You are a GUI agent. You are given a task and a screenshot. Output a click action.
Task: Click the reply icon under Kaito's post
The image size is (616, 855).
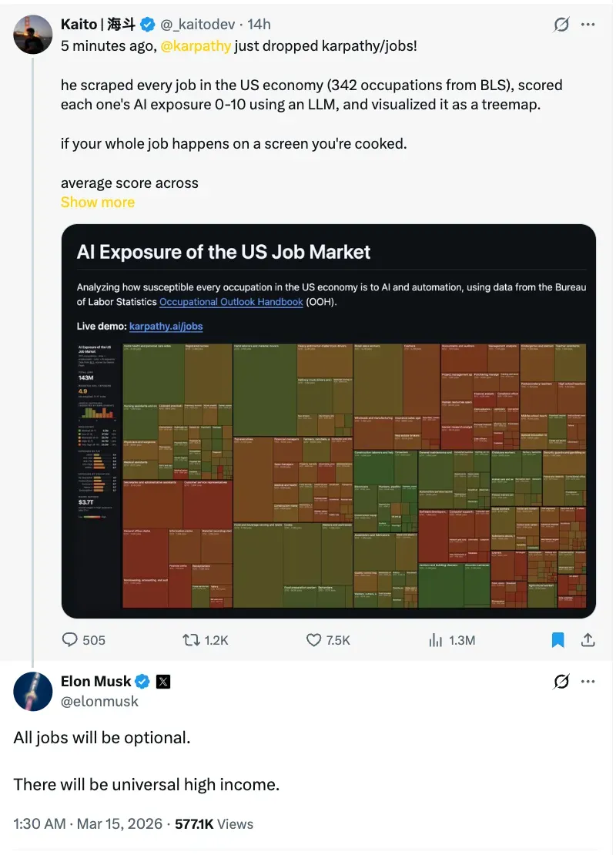(71, 639)
